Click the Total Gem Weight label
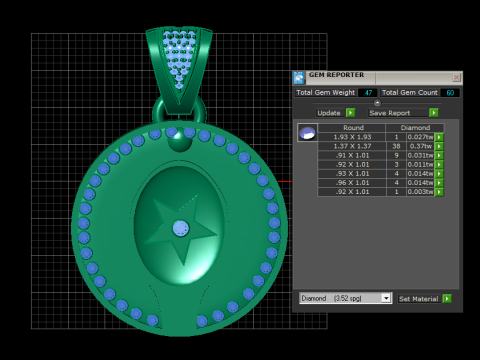Viewport: 480px width, 360px height. tap(326, 93)
